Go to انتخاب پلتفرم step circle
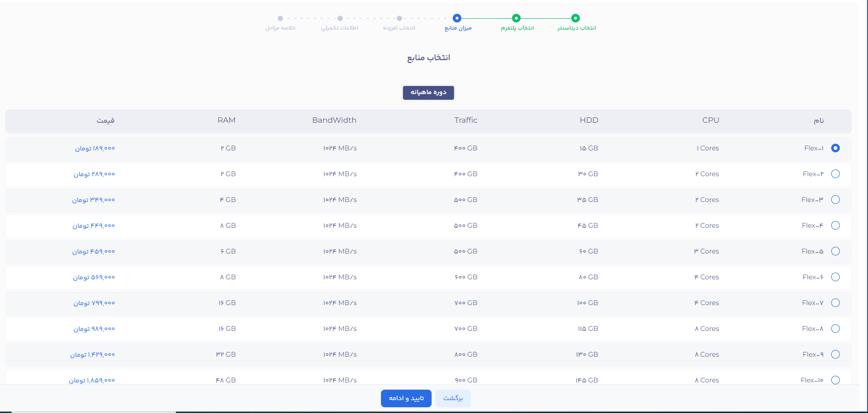Screen dimensions: 868x413 (516, 18)
